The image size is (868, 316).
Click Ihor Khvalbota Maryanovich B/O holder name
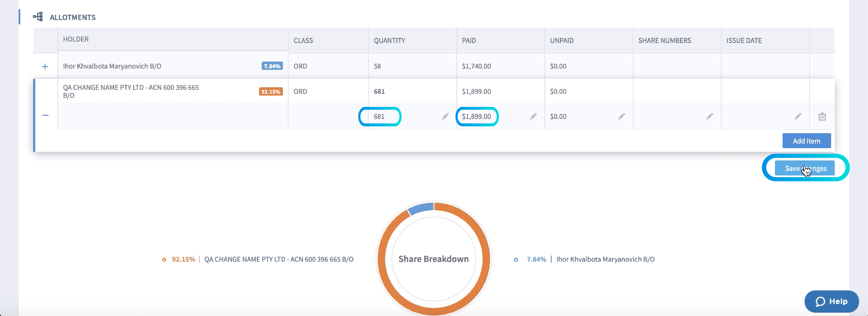[x=112, y=66]
